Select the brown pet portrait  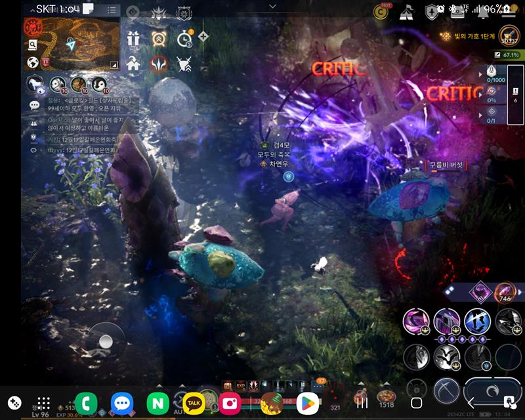point(78,85)
